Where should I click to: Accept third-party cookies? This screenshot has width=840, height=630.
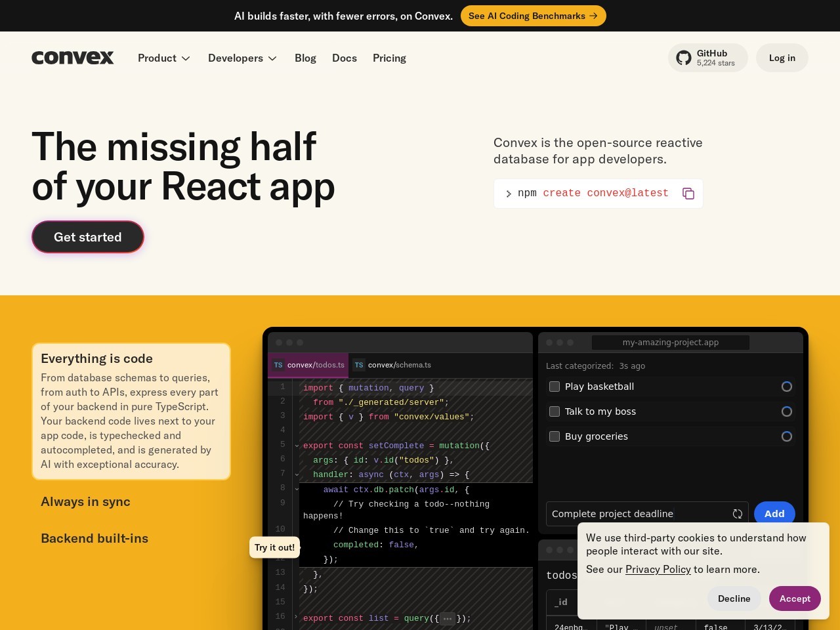pos(795,598)
